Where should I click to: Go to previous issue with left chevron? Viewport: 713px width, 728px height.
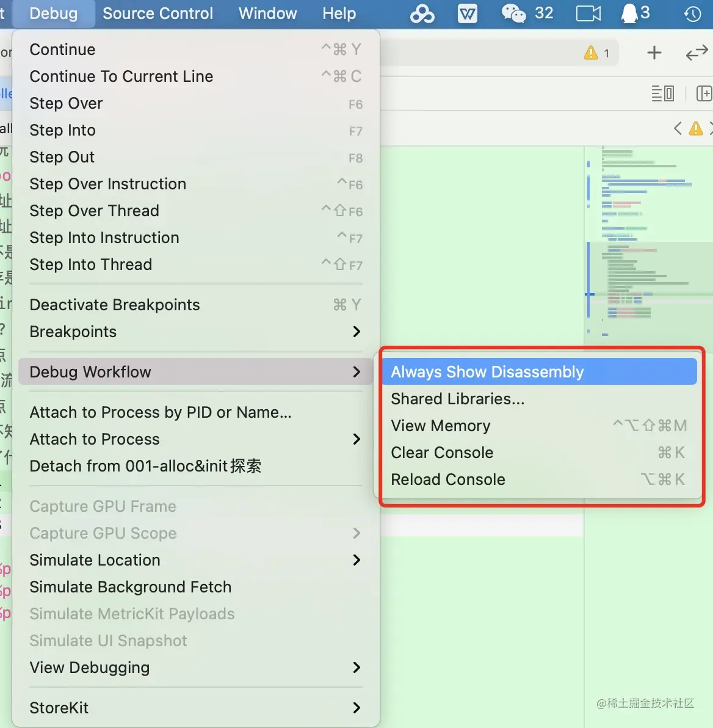pyautogui.click(x=678, y=128)
